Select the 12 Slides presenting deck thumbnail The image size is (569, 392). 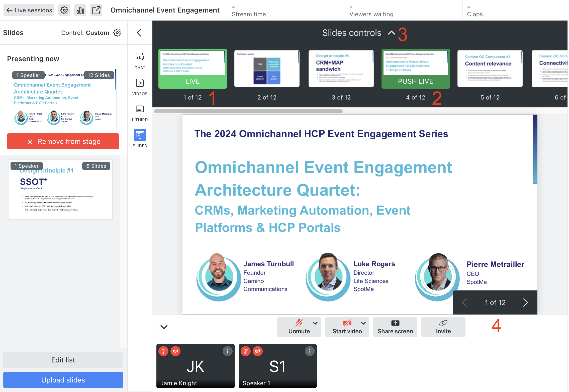63,99
